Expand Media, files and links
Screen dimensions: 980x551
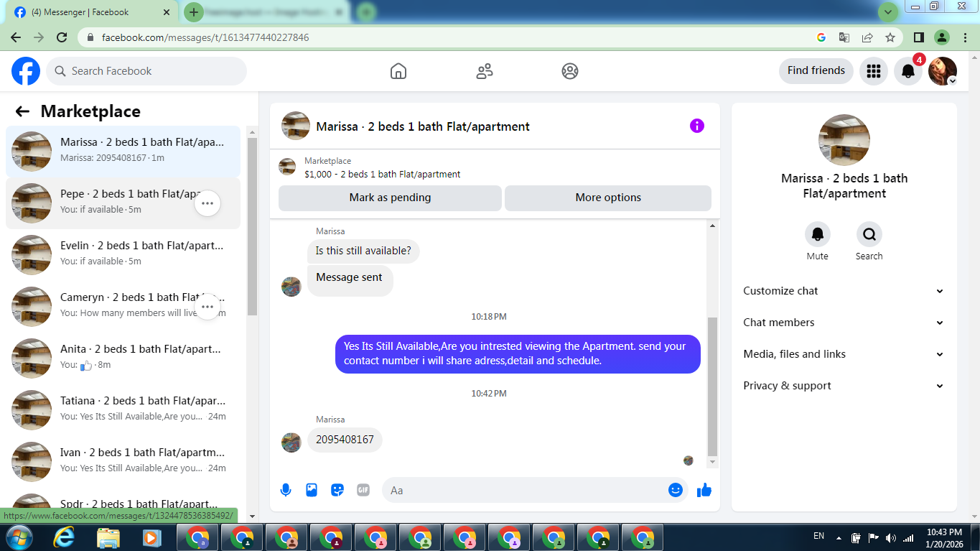tap(844, 354)
